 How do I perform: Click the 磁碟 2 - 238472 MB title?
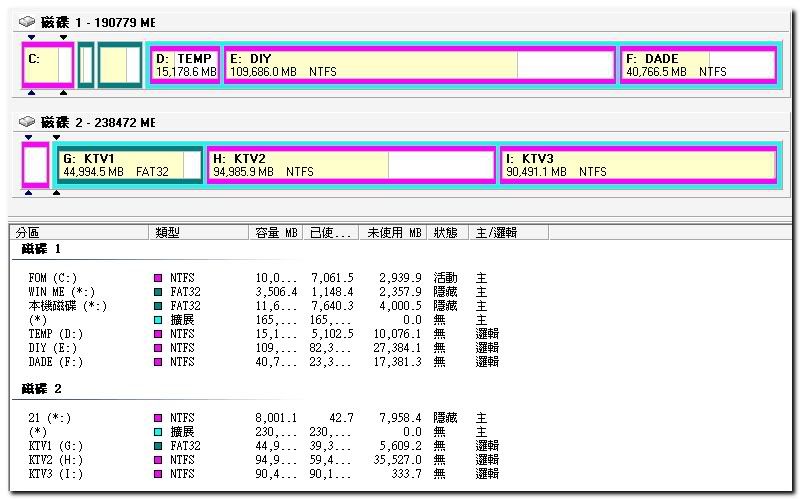[x=98, y=122]
